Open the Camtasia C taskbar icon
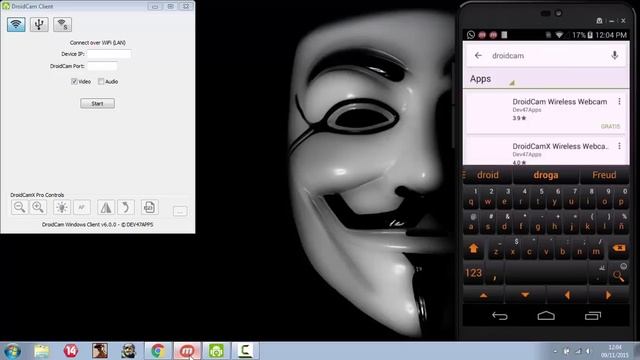The image size is (640, 360). [245, 351]
